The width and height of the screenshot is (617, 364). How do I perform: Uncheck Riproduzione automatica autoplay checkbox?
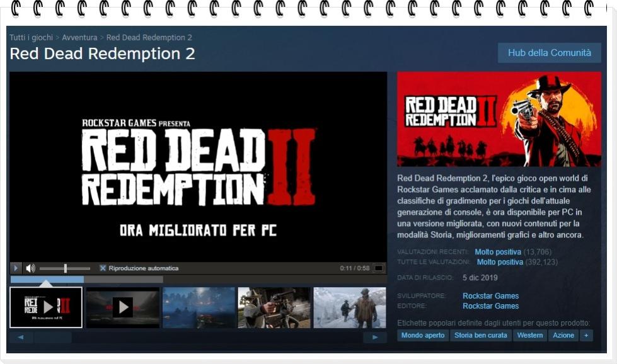click(x=103, y=268)
